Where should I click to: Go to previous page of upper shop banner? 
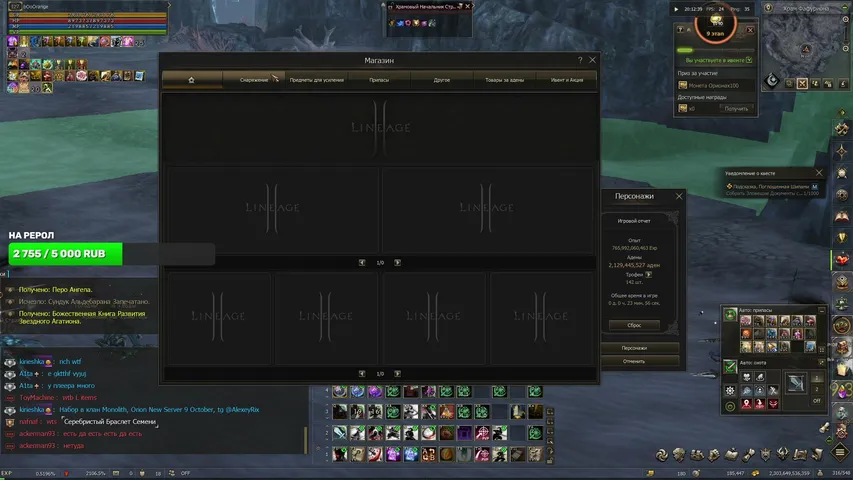pos(362,262)
